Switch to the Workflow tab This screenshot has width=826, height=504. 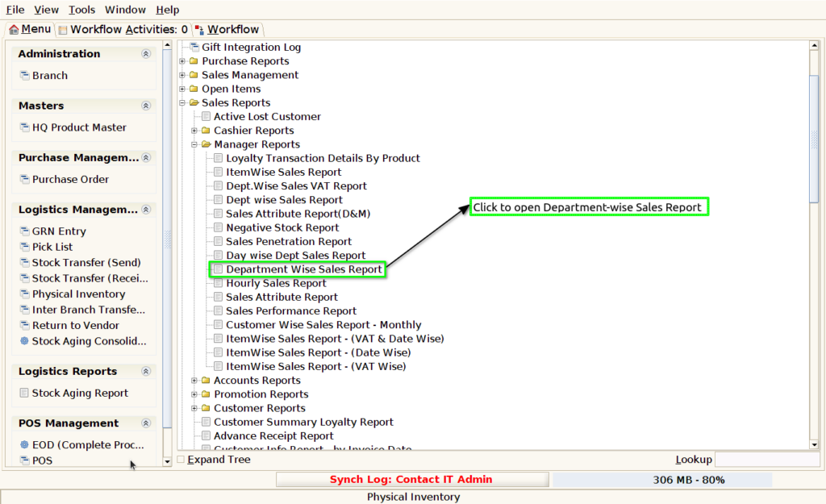click(227, 30)
